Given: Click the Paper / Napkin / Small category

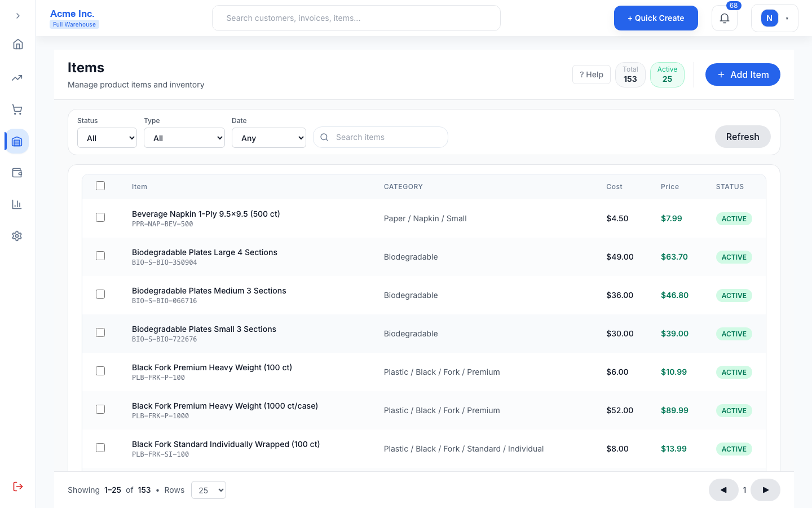Looking at the screenshot, I should point(425,218).
